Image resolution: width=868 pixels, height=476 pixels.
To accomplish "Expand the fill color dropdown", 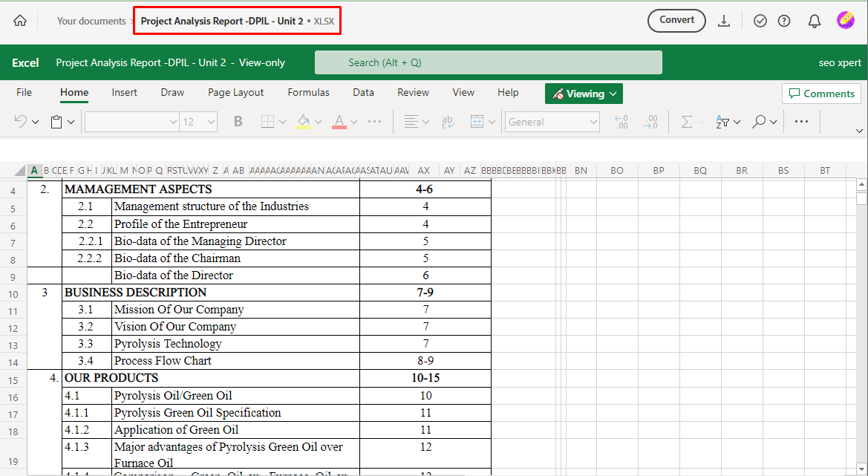I will [319, 121].
